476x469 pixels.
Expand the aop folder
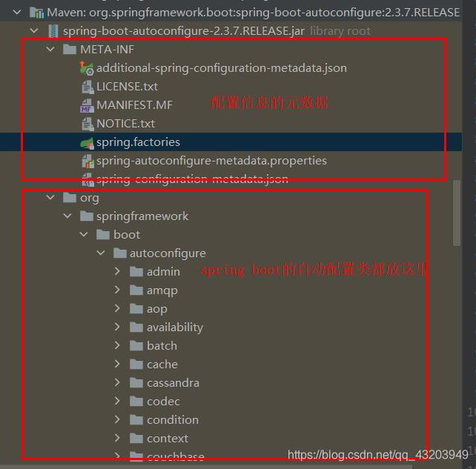click(x=117, y=308)
